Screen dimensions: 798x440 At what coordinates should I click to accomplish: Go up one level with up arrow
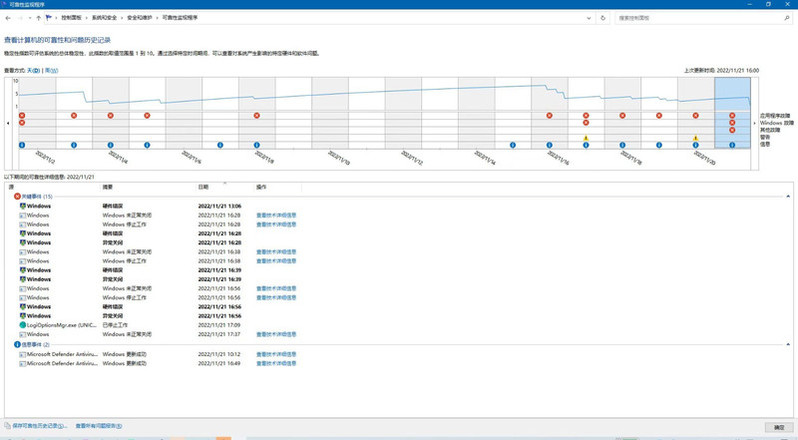38,17
